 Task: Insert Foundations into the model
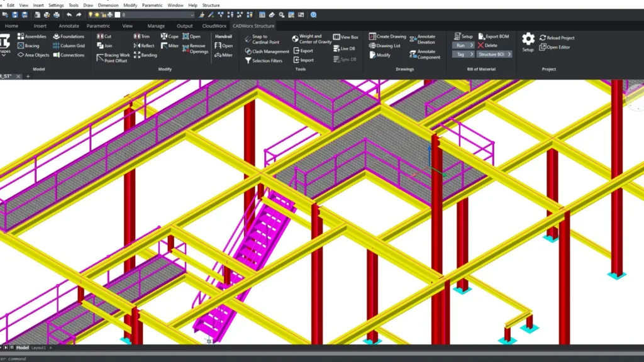coord(68,36)
